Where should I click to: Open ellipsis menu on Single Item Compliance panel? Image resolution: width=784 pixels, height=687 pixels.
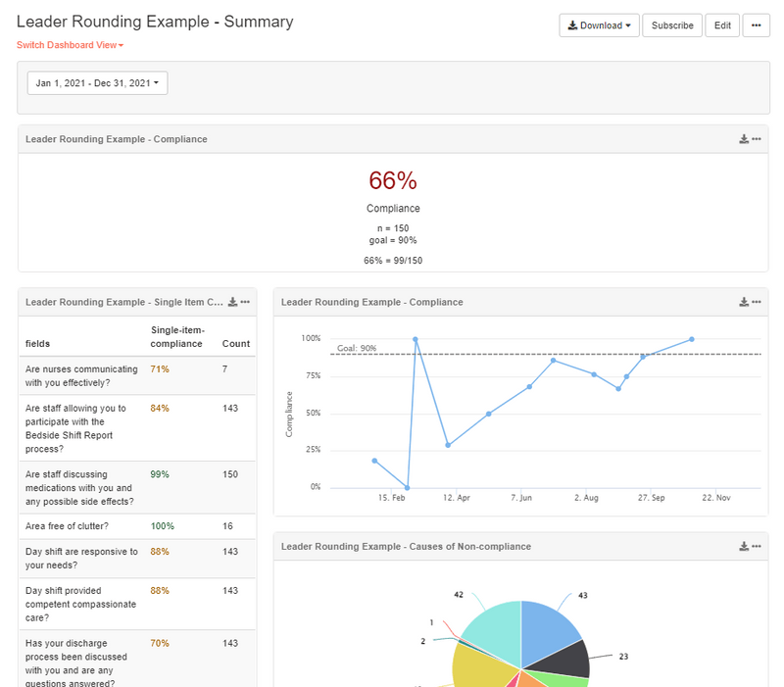(246, 302)
